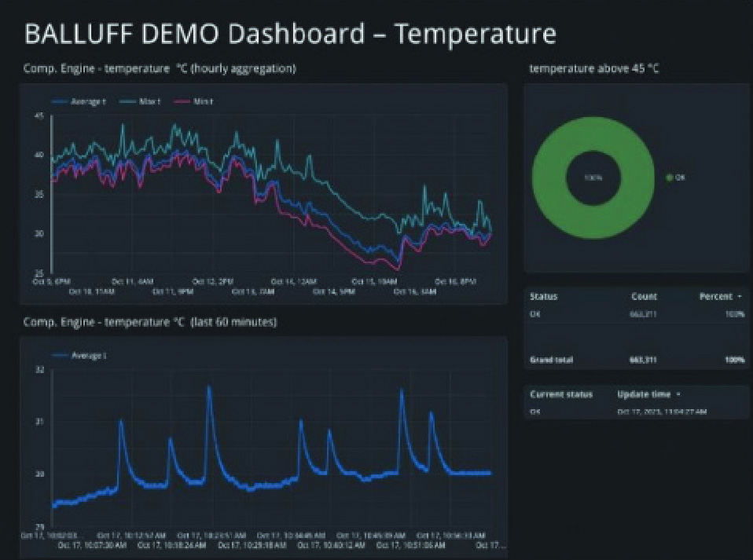This screenshot has width=753, height=560.
Task: Click the Current status column header
Action: [560, 394]
